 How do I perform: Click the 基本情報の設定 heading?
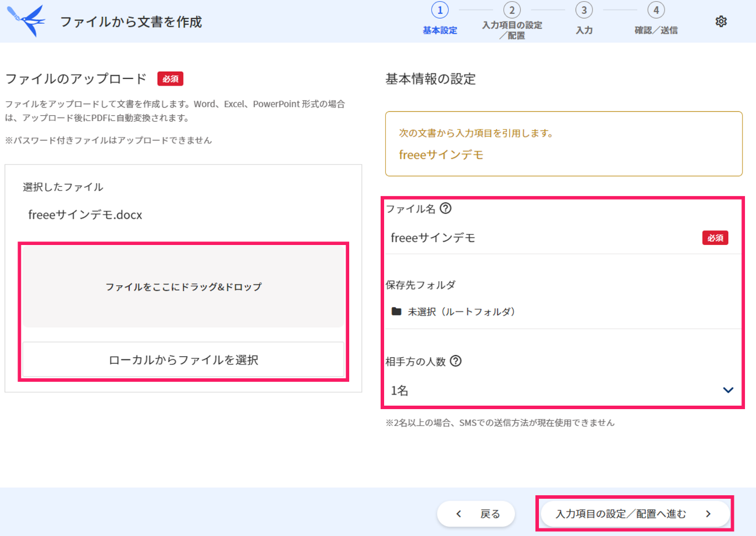click(431, 79)
